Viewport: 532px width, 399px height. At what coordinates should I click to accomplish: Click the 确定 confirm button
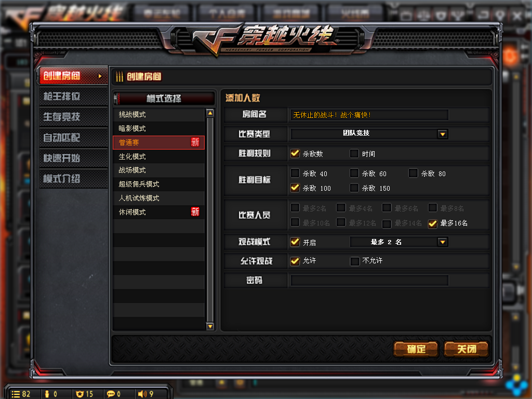(416, 349)
